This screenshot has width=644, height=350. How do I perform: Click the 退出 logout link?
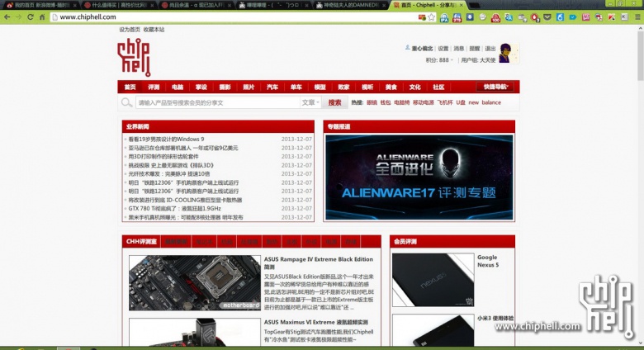490,49
